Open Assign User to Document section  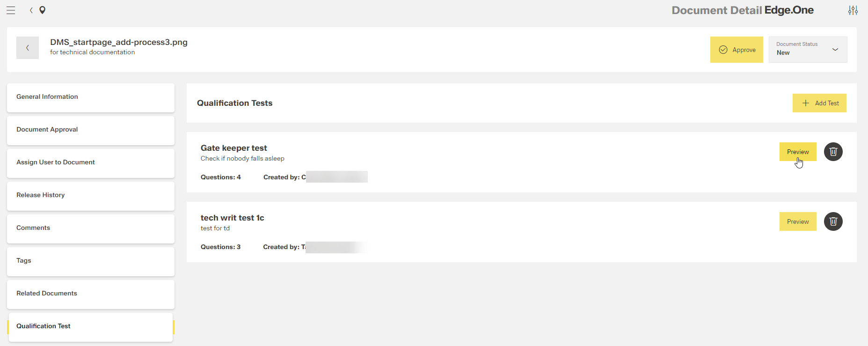tap(91, 163)
